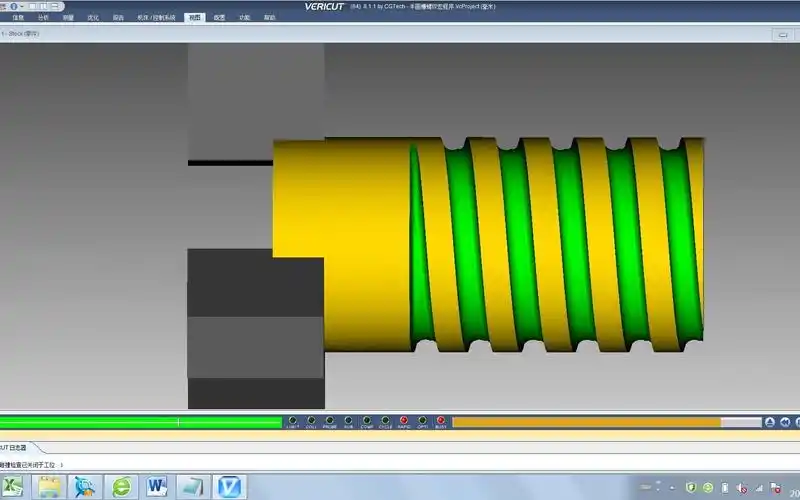The height and width of the screenshot is (500, 800).
Task: Toggle the RAPID indicator light
Action: tap(404, 420)
